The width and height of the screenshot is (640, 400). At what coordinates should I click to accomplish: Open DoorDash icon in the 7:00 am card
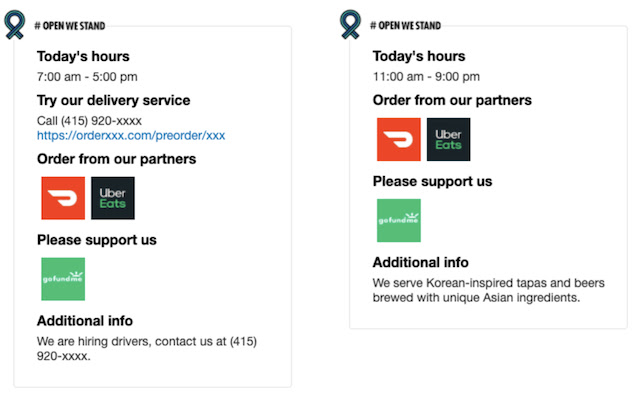63,198
